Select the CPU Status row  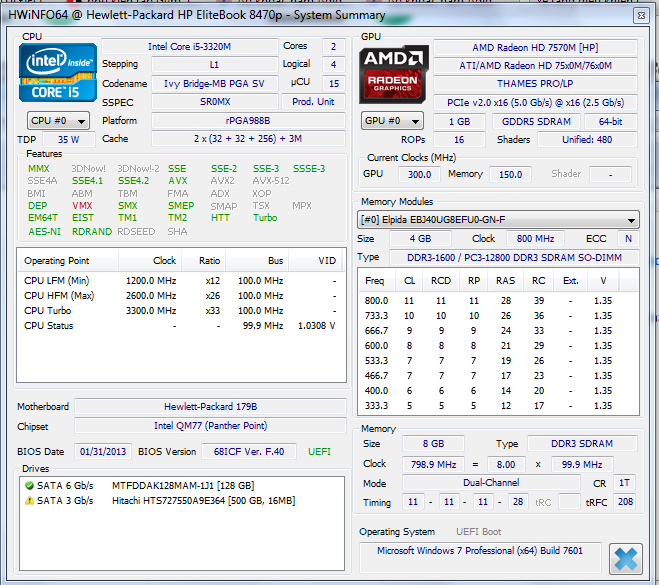[x=181, y=326]
